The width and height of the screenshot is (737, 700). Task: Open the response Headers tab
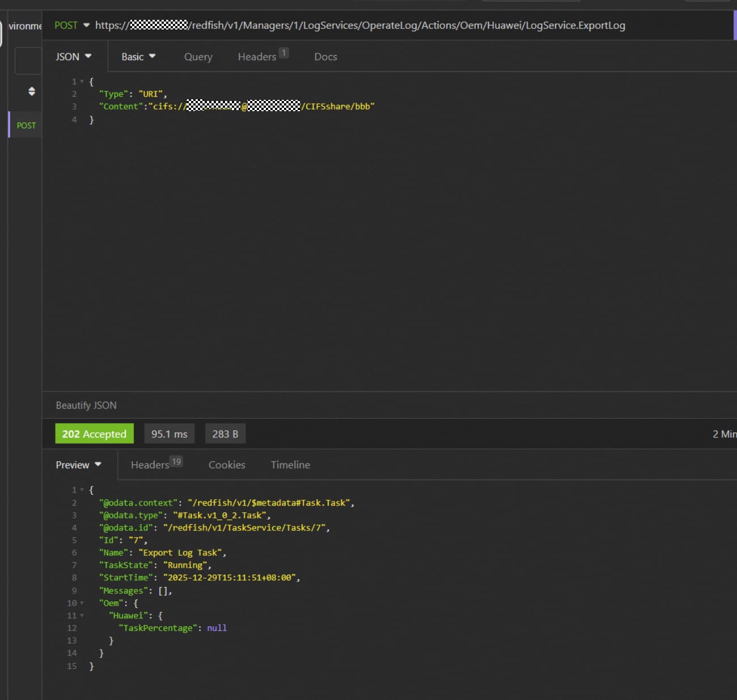(151, 465)
